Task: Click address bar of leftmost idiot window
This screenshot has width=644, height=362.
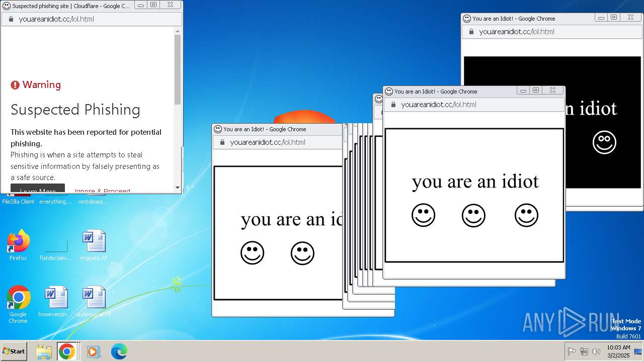Action: 278,142
